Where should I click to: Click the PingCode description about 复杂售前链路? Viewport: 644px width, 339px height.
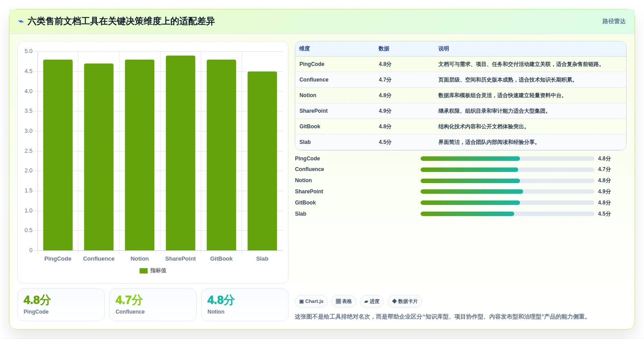(521, 64)
